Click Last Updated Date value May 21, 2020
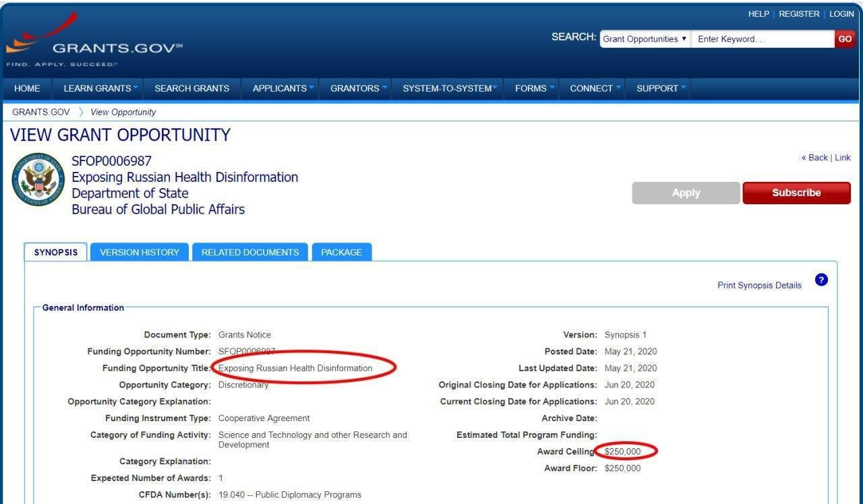 tap(631, 369)
